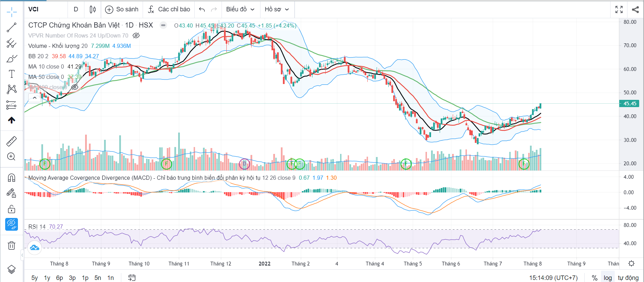Enter fullscreen chart mode
Viewport: 644px width, 282px height.
(619, 9)
